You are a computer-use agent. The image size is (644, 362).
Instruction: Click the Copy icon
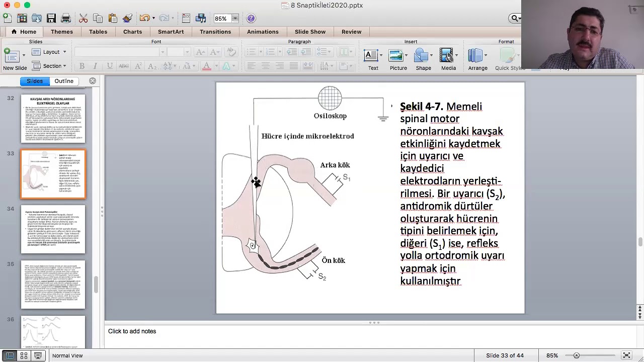point(98,18)
